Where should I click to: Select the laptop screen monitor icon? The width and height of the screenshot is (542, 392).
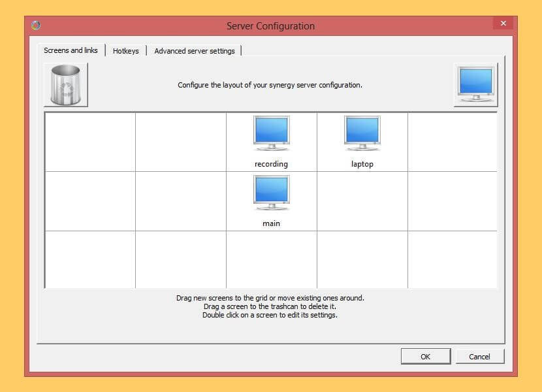pyautogui.click(x=362, y=135)
